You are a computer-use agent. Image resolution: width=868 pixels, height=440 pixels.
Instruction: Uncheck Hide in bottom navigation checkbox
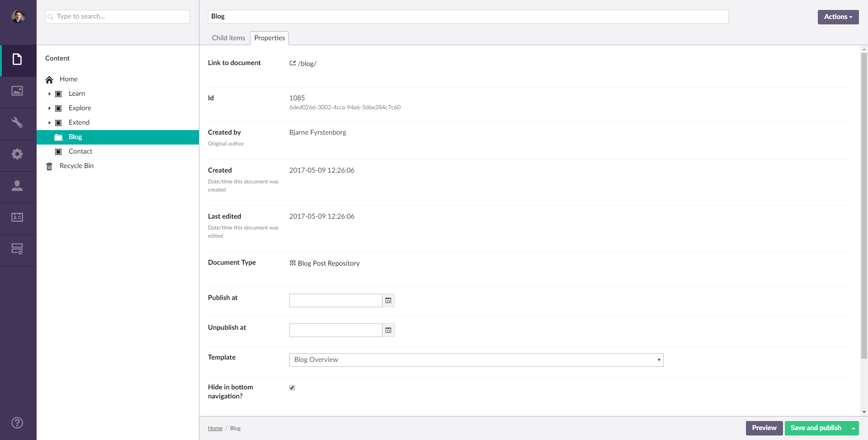pos(292,388)
